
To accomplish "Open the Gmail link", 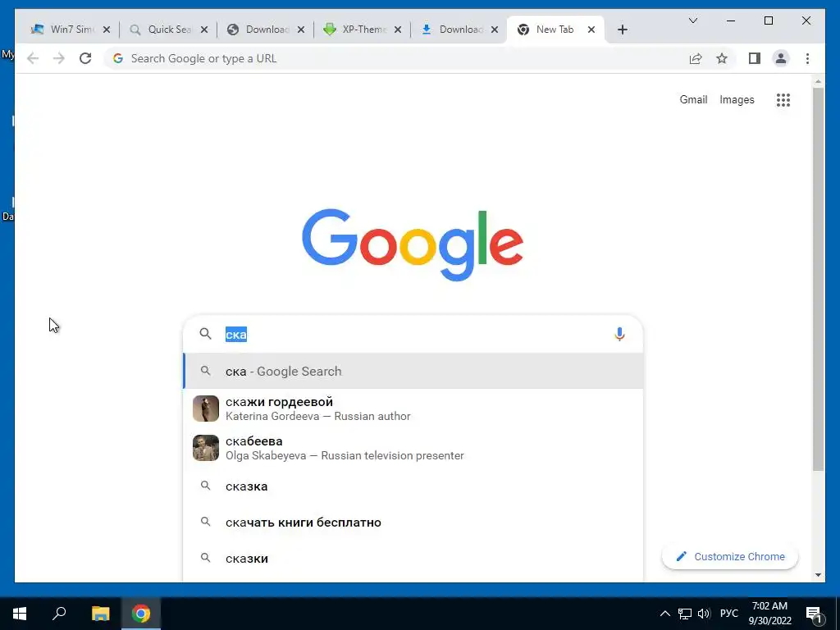I will coord(693,99).
